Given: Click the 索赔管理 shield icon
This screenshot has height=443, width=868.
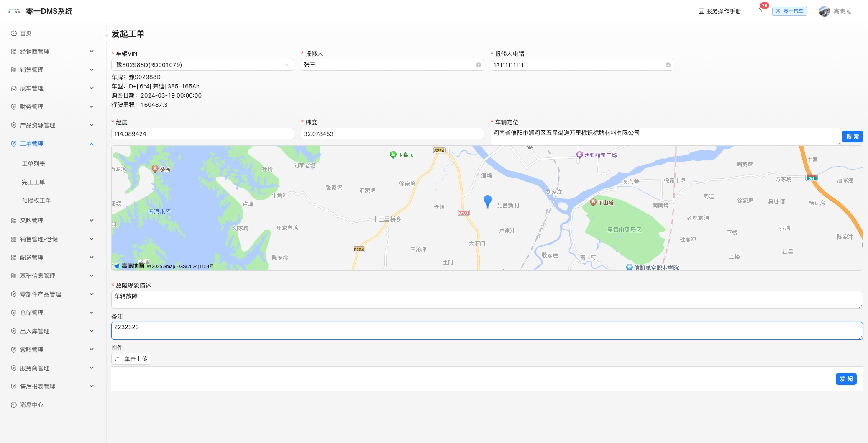Looking at the screenshot, I should pos(14,350).
